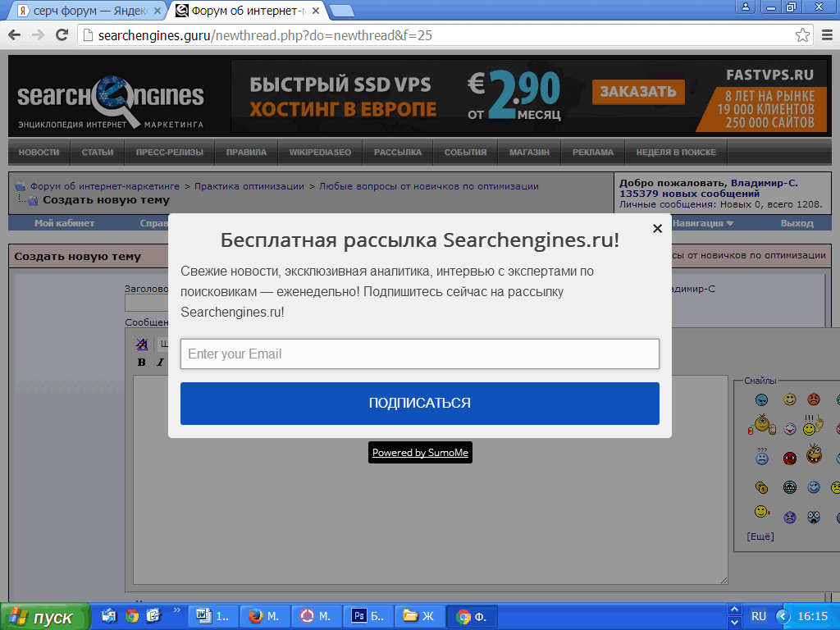Image resolution: width=840 pixels, height=630 pixels.
Task: Follow the Любые вопросы от новичков breadcrumb
Action: pos(429,186)
